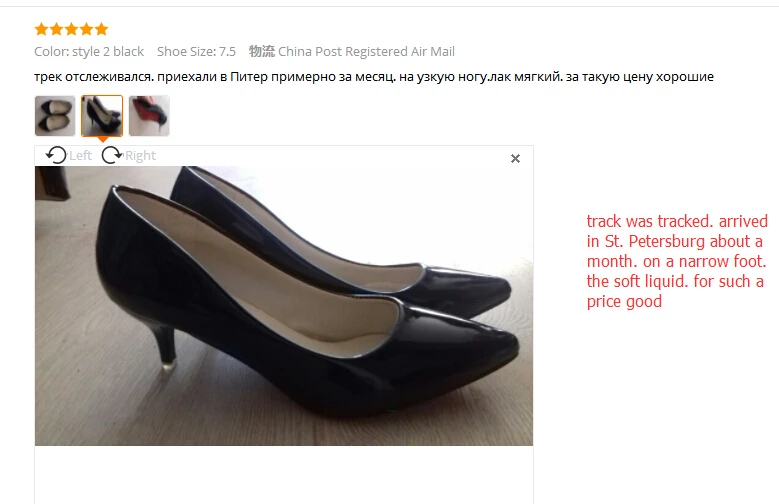Click the 物流 logistics characters
The height and width of the screenshot is (504, 779).
click(262, 52)
